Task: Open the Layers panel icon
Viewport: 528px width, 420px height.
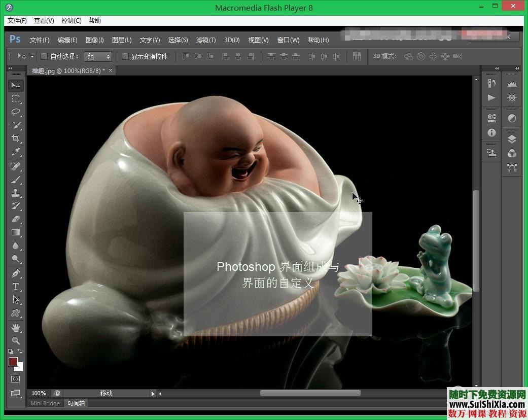Action: pos(511,138)
